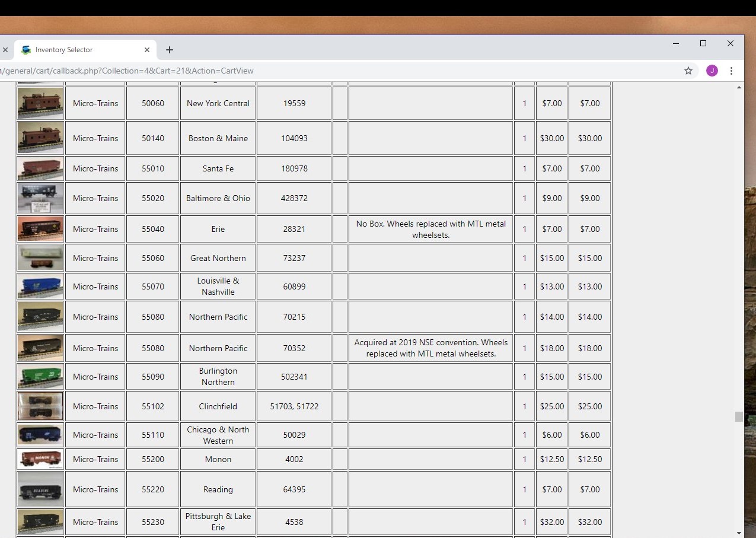
Task: Select the 'Louisville & Nashville' cell
Action: 218,286
